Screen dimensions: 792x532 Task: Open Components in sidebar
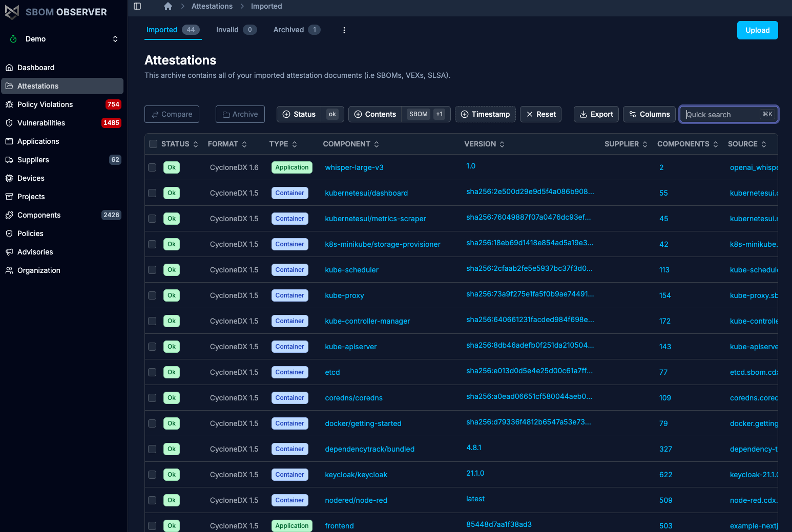pyautogui.click(x=62, y=215)
